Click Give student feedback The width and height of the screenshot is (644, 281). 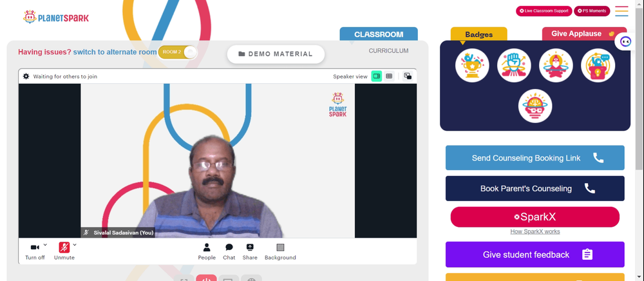(535, 255)
